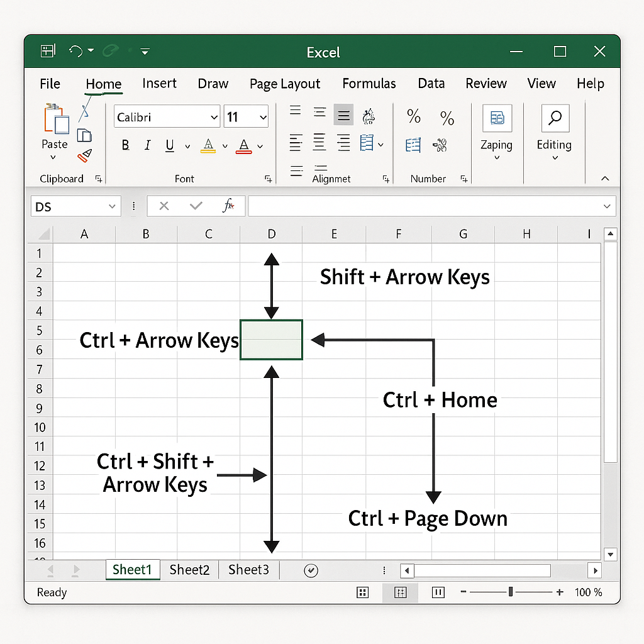Click the text Orientation icon

(x=369, y=116)
